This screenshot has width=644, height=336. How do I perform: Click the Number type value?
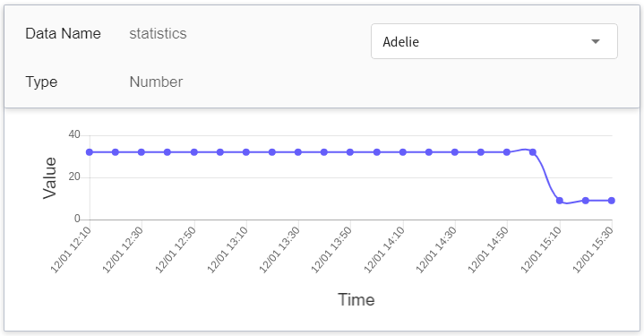click(156, 82)
